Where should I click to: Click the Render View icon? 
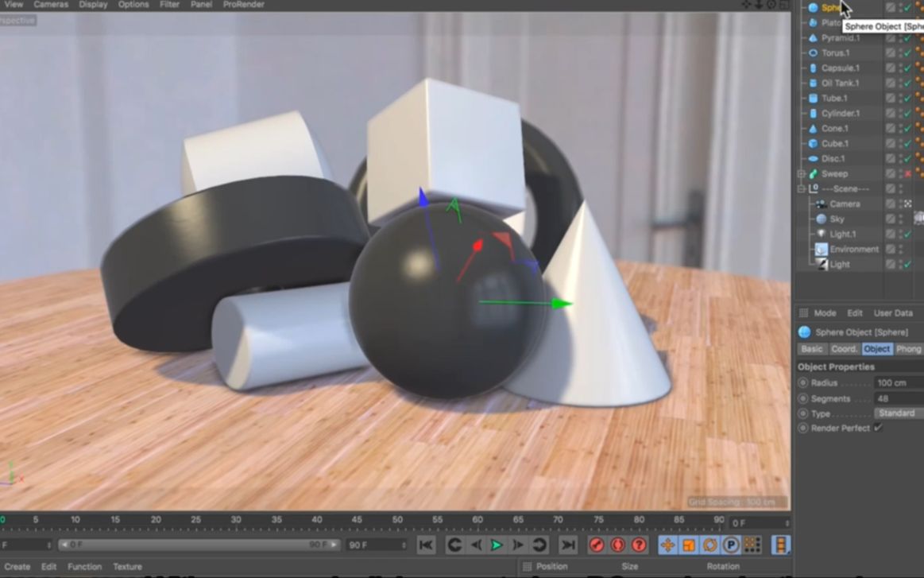[597, 545]
